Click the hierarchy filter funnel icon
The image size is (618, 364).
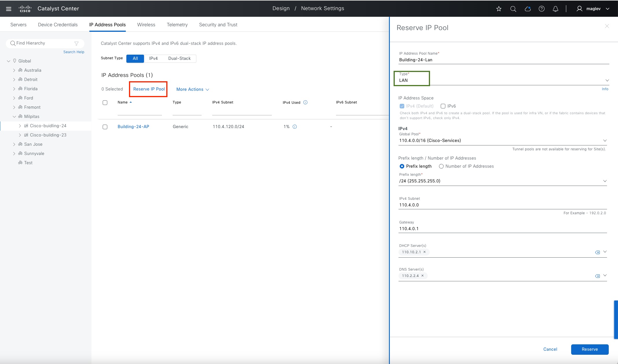(76, 43)
